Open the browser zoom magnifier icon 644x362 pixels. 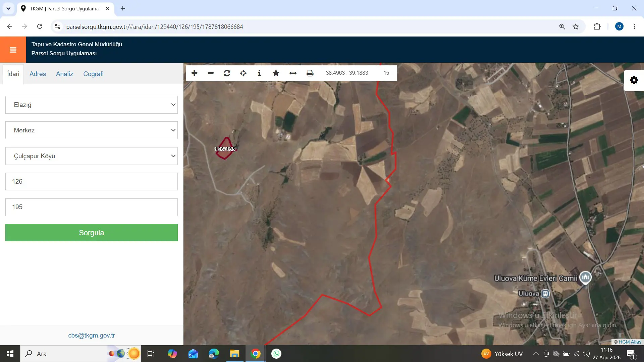point(562,26)
